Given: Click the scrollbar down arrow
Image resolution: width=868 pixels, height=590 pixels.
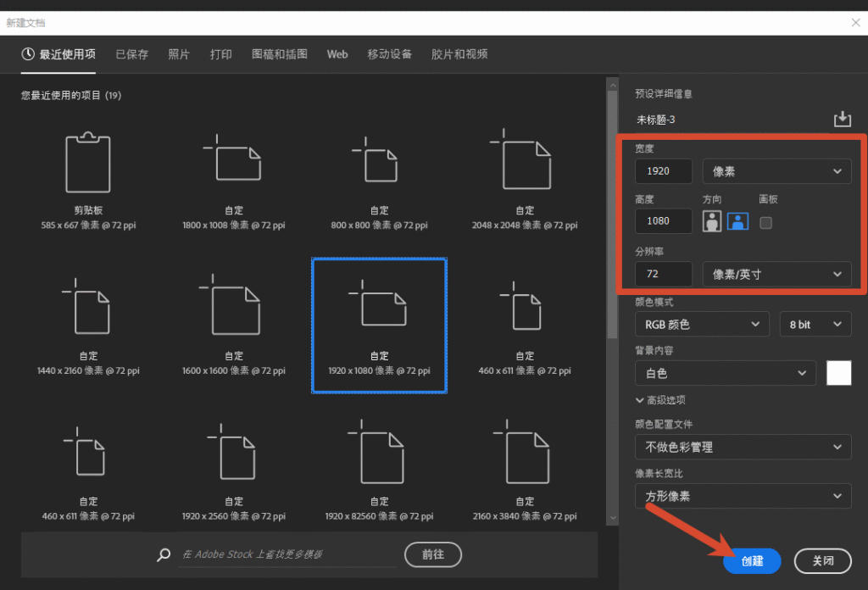Looking at the screenshot, I should coord(612,519).
